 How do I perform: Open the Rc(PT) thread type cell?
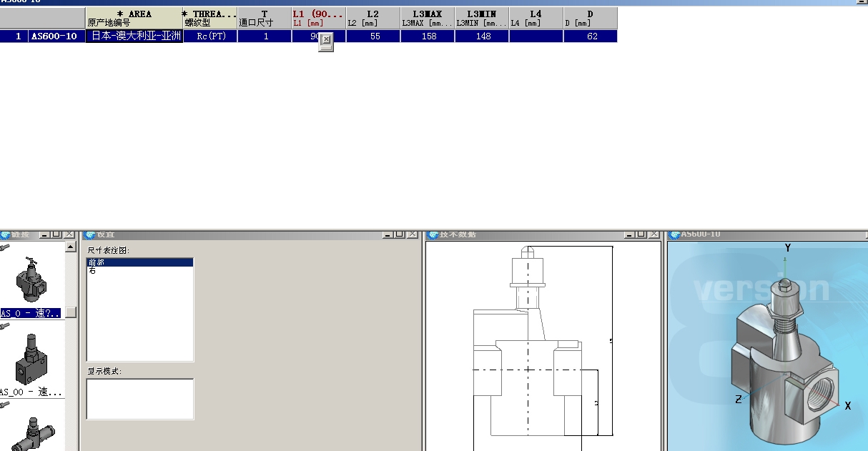(210, 36)
